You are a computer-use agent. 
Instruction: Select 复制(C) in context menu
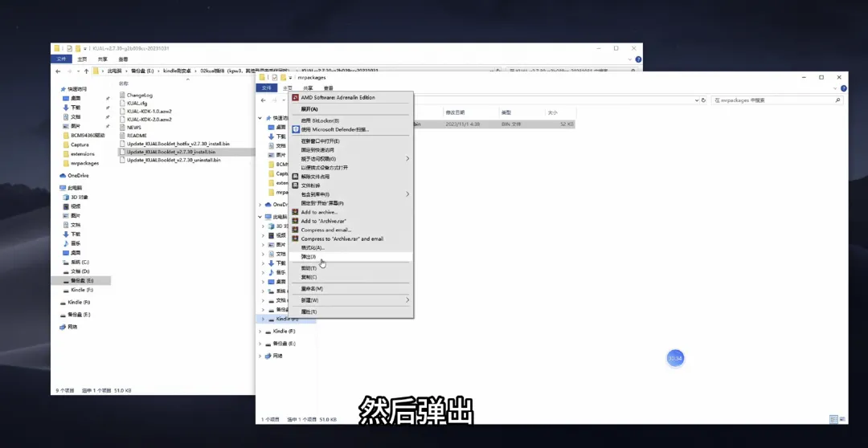pyautogui.click(x=351, y=276)
